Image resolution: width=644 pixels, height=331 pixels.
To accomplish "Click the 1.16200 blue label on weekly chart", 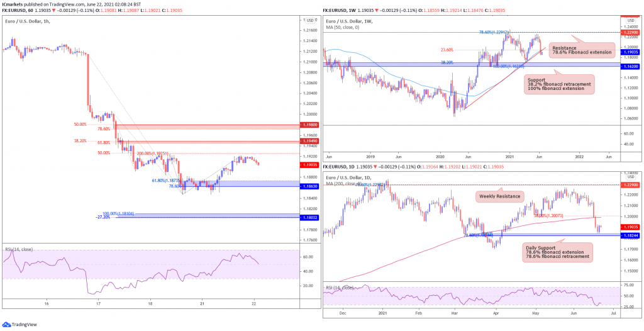I will coord(628,66).
